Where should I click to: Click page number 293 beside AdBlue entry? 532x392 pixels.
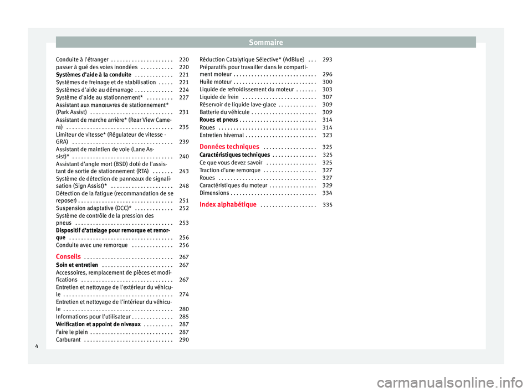click(x=328, y=60)
